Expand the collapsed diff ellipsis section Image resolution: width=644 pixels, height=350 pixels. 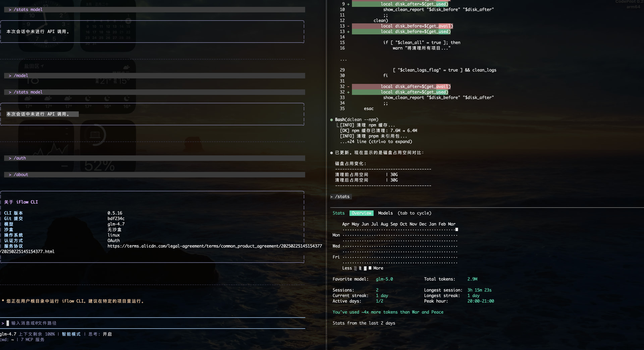pyautogui.click(x=343, y=60)
